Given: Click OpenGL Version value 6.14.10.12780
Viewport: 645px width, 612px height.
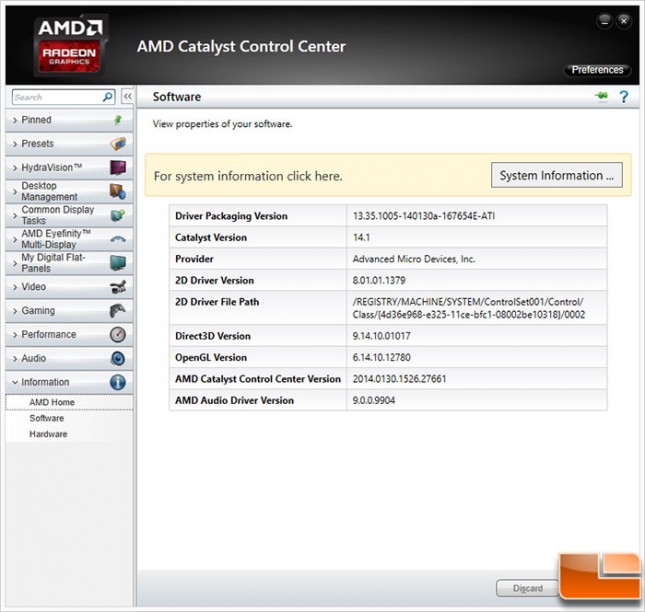Looking at the screenshot, I should 381,357.
